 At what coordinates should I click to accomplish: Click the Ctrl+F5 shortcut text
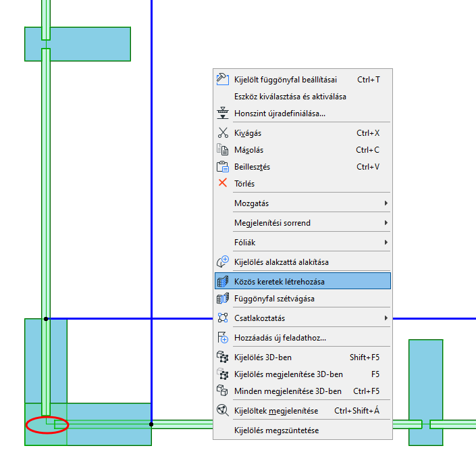tap(367, 391)
